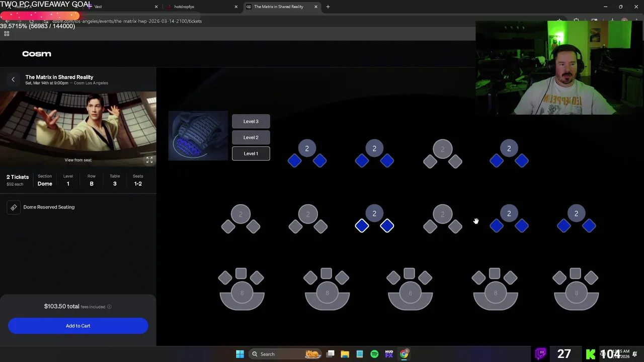Screen dimensions: 644x362
Task: Click the Cosm logo
Action: [x=37, y=54]
